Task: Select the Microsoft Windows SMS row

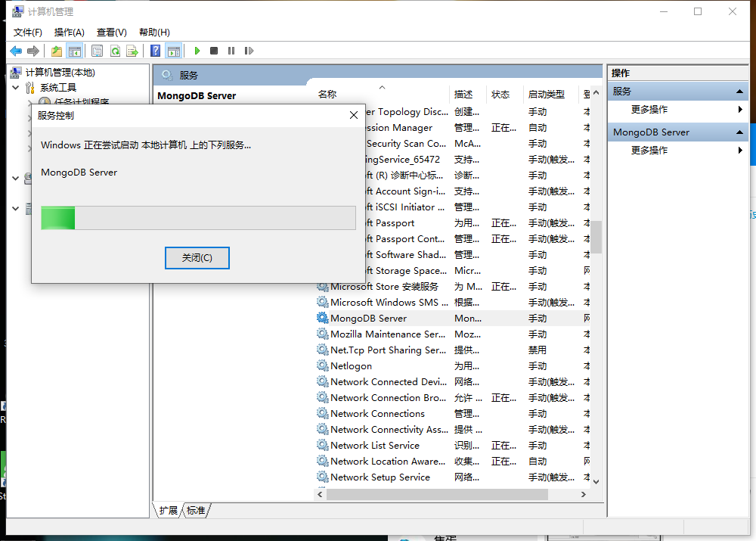Action: click(452, 302)
